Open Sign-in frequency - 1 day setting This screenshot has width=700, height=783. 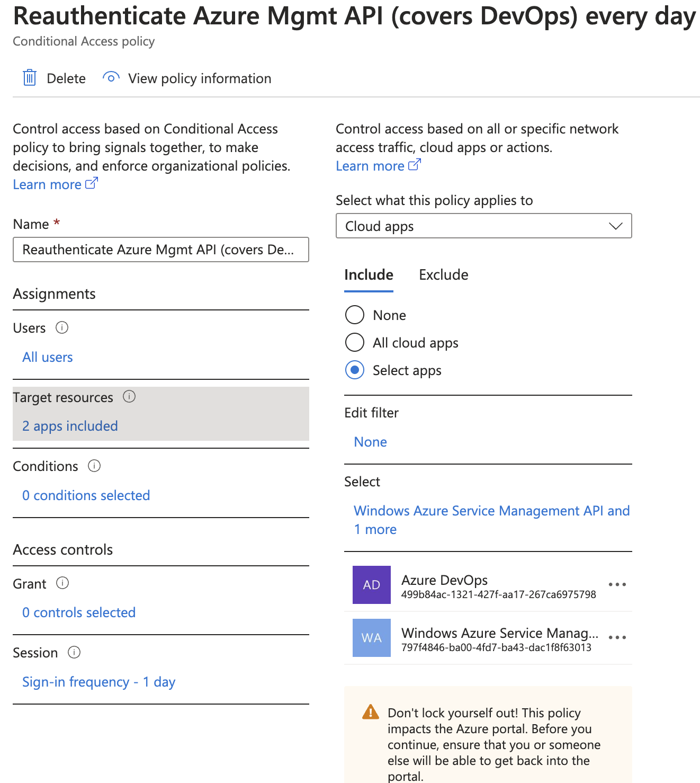coord(98,682)
